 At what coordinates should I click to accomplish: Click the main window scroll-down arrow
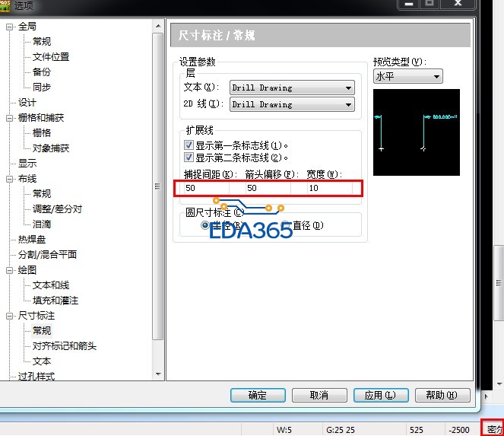pos(499,383)
